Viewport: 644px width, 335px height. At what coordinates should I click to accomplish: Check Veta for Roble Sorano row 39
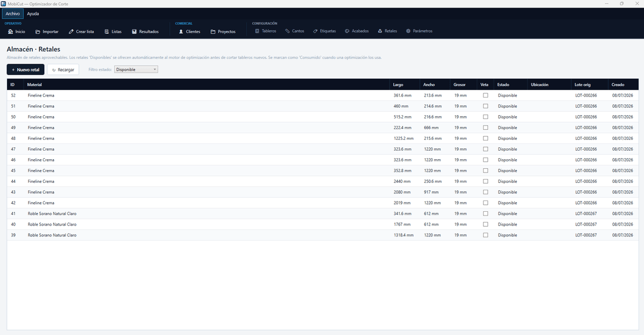tap(486, 235)
